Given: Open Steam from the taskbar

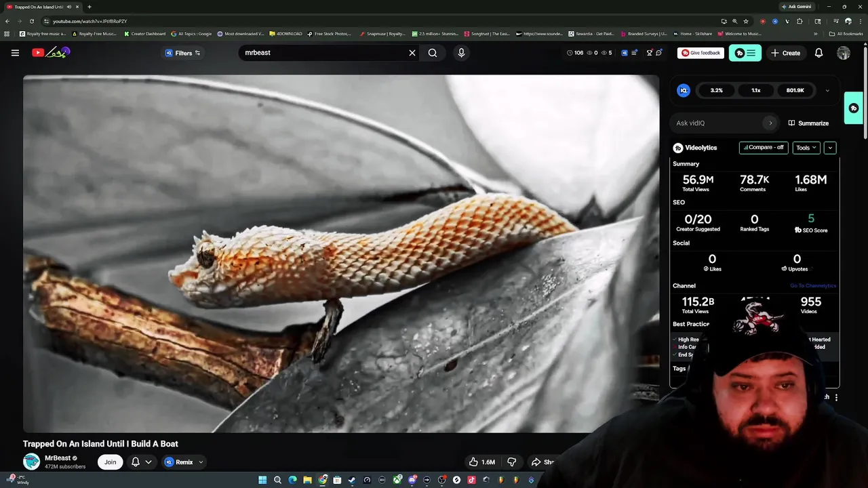Looking at the screenshot, I should click(352, 480).
